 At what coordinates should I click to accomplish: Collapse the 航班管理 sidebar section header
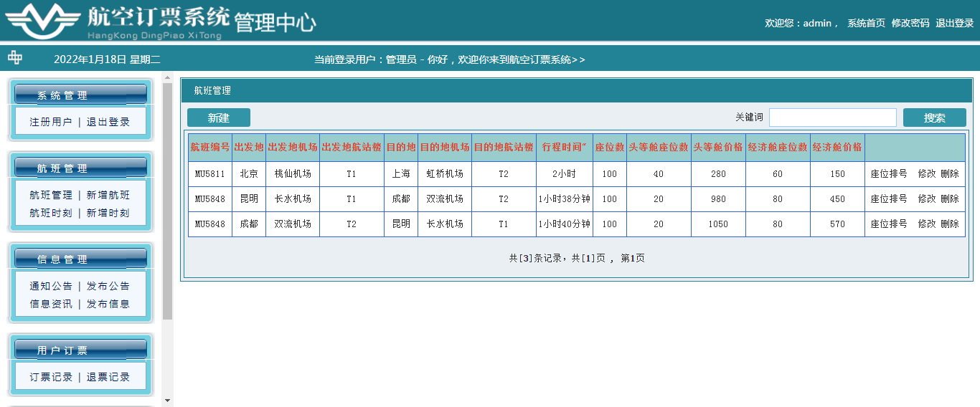pyautogui.click(x=80, y=168)
